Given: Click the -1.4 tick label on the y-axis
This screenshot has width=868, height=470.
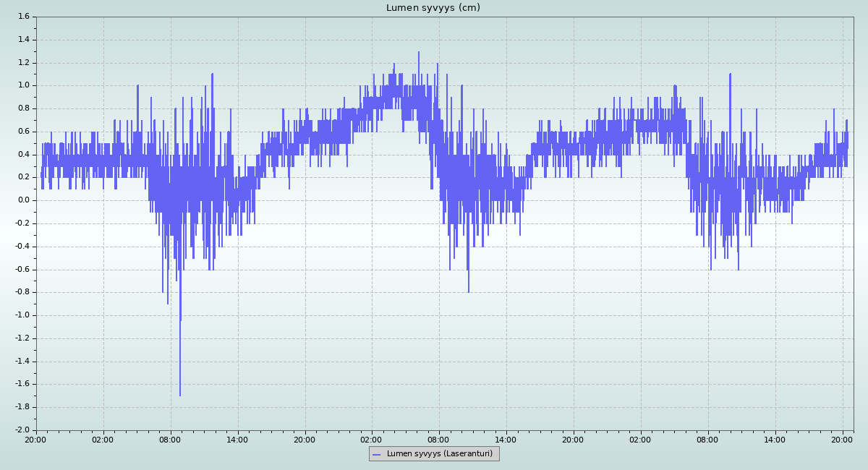Looking at the screenshot, I should (22, 362).
